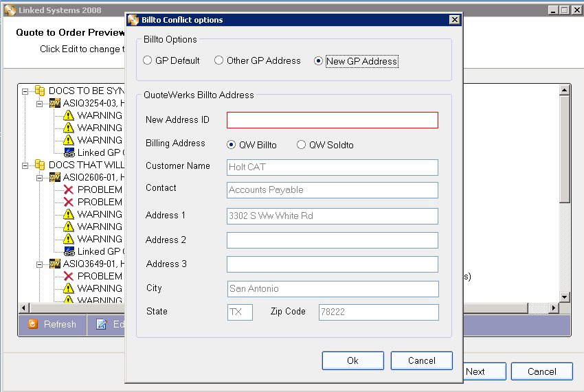
Task: Click second PROBLEM red X under ASIQ2606-01
Action: (x=69, y=202)
